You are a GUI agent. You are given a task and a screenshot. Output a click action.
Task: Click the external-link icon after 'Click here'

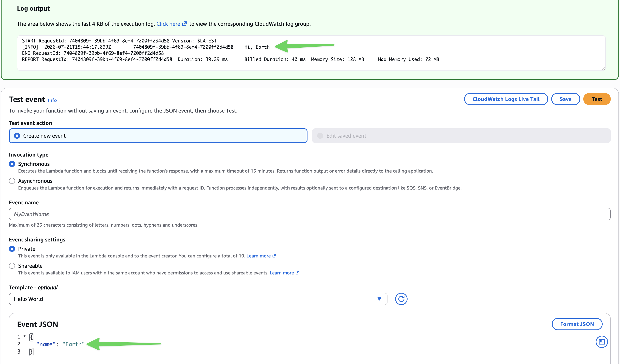184,24
